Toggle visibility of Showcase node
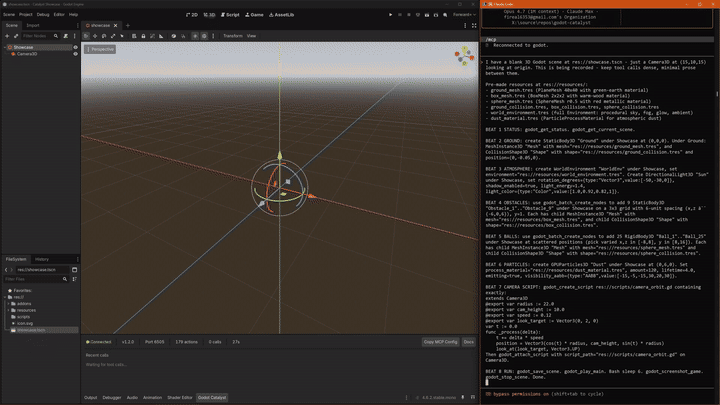Screen dimensions: 720x405 pos(75,47)
